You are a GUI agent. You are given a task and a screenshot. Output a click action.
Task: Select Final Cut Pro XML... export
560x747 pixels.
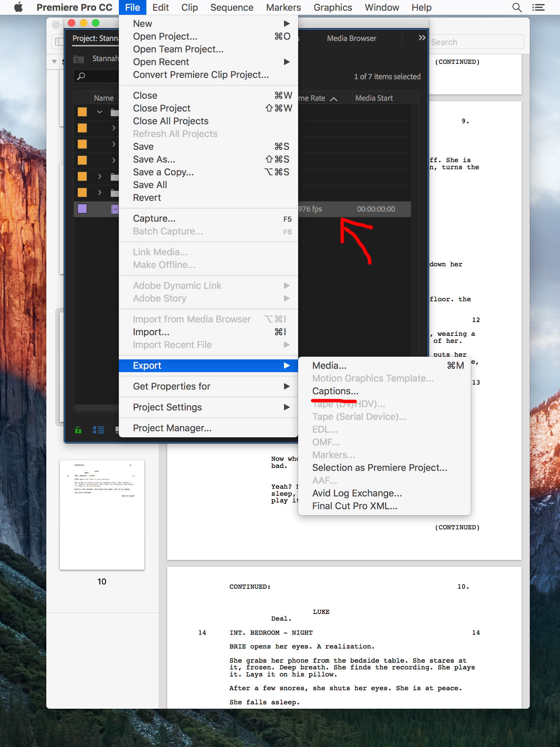pos(384,506)
